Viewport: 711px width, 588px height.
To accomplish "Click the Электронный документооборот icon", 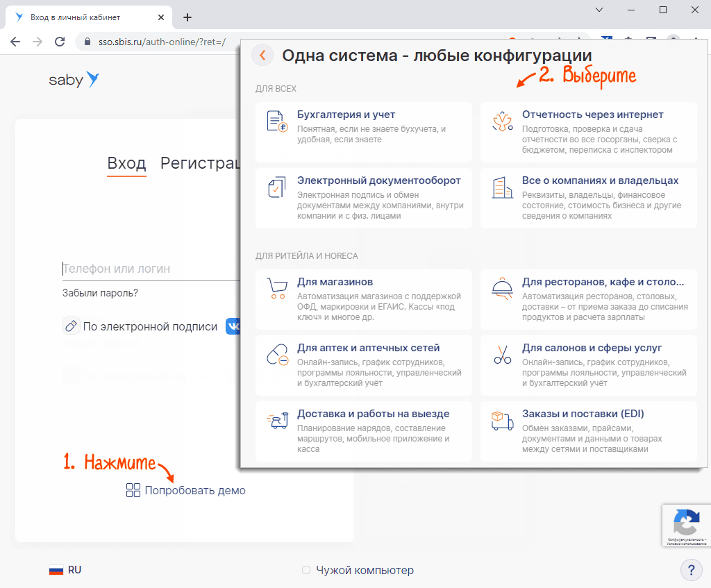I will pyautogui.click(x=277, y=187).
